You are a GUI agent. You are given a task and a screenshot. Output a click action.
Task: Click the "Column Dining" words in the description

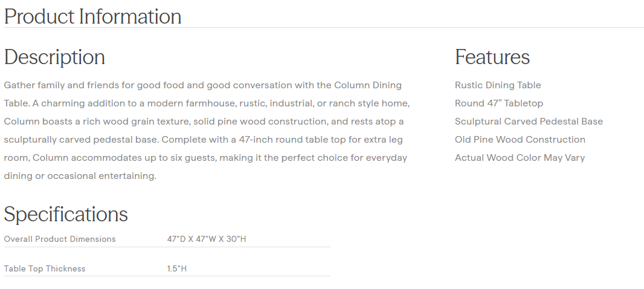(x=368, y=85)
